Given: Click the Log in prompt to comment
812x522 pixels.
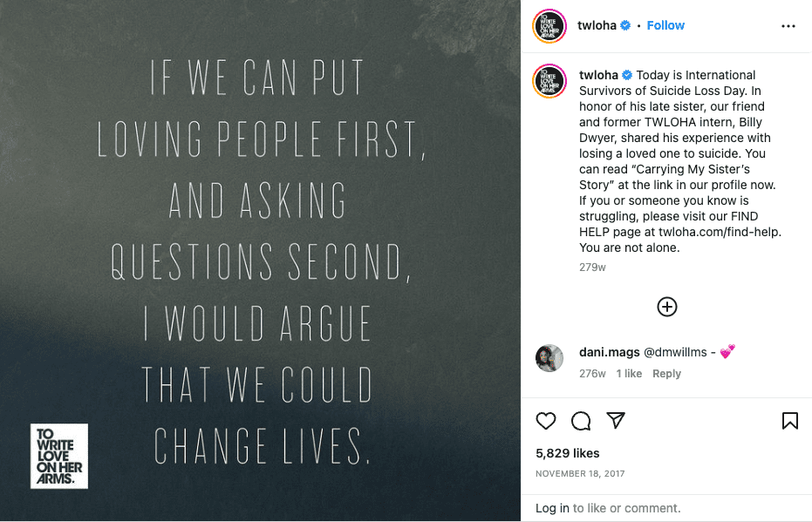Looking at the screenshot, I should 552,507.
